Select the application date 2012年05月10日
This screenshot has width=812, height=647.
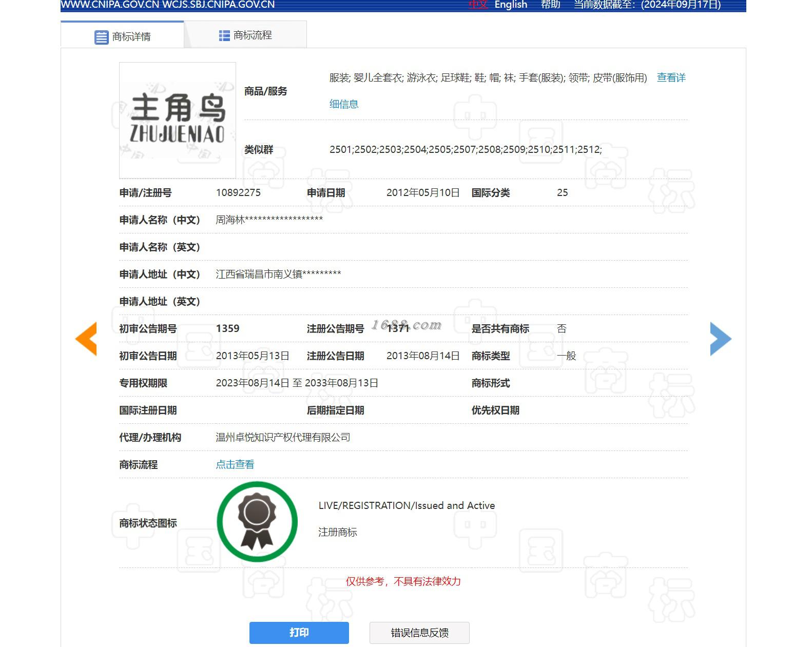tap(423, 192)
